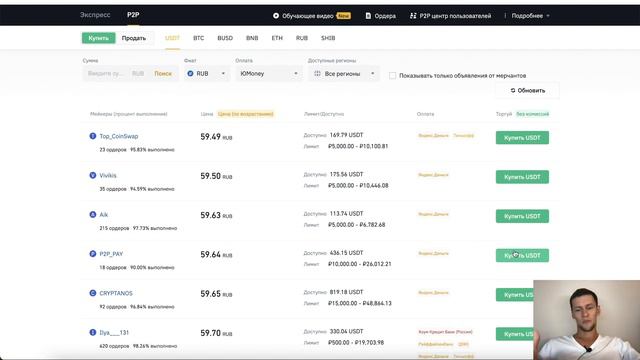Click the Купить buy toggle button

(x=98, y=38)
